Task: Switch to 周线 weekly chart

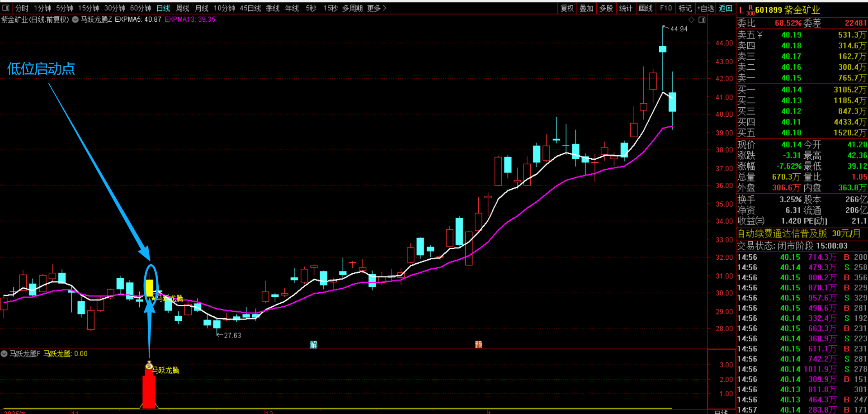Action: click(183, 8)
